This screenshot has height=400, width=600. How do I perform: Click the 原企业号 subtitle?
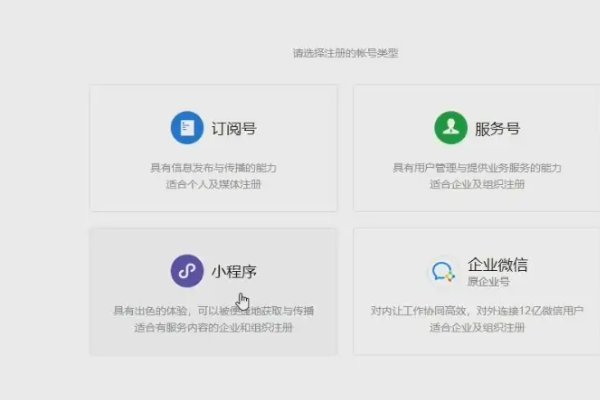pos(489,282)
